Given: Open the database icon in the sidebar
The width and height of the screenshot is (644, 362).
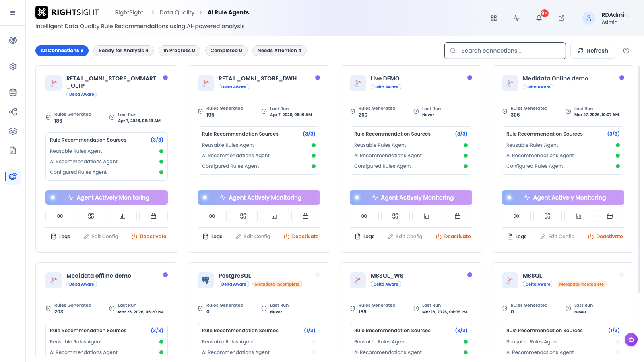Looking at the screenshot, I should [13, 93].
